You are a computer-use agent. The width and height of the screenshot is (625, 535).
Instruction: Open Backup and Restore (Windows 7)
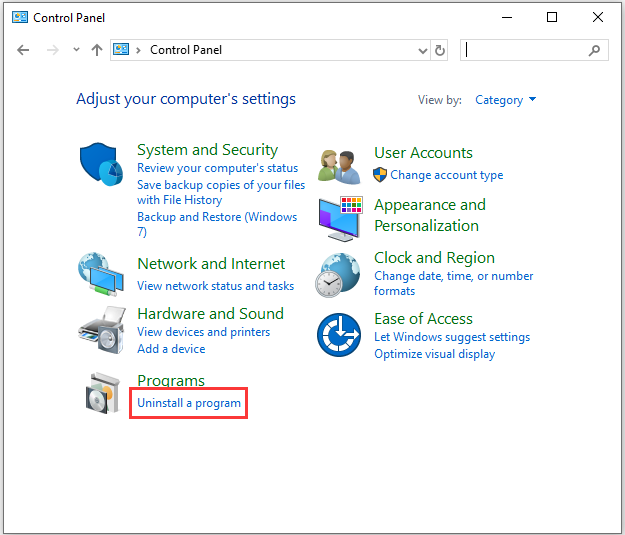(217, 224)
